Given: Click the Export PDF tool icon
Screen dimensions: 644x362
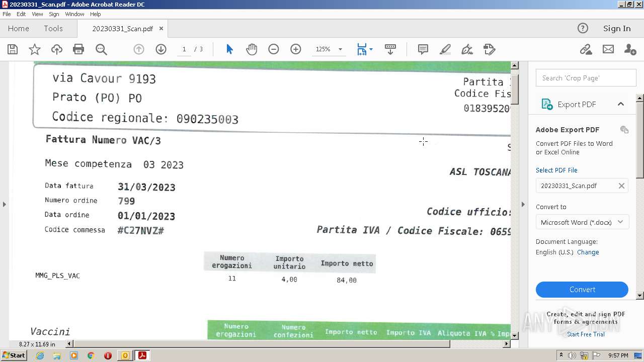Looking at the screenshot, I should [547, 104].
